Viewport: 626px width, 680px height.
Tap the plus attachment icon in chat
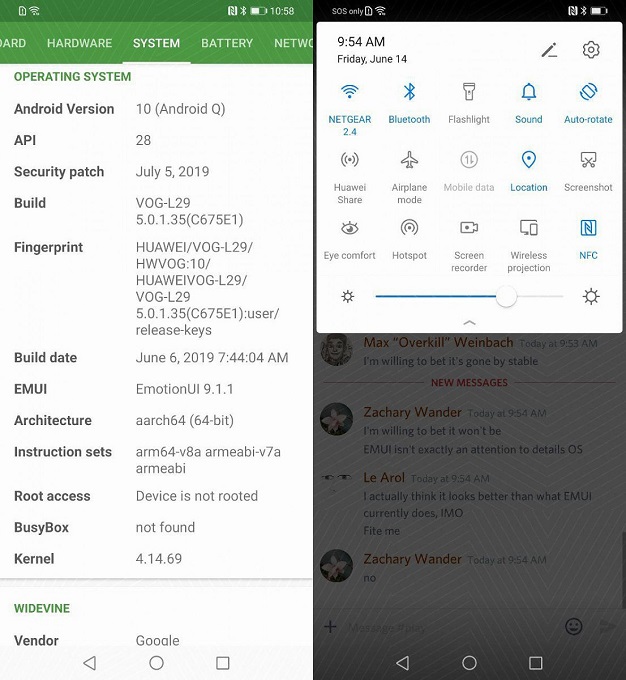coord(330,626)
